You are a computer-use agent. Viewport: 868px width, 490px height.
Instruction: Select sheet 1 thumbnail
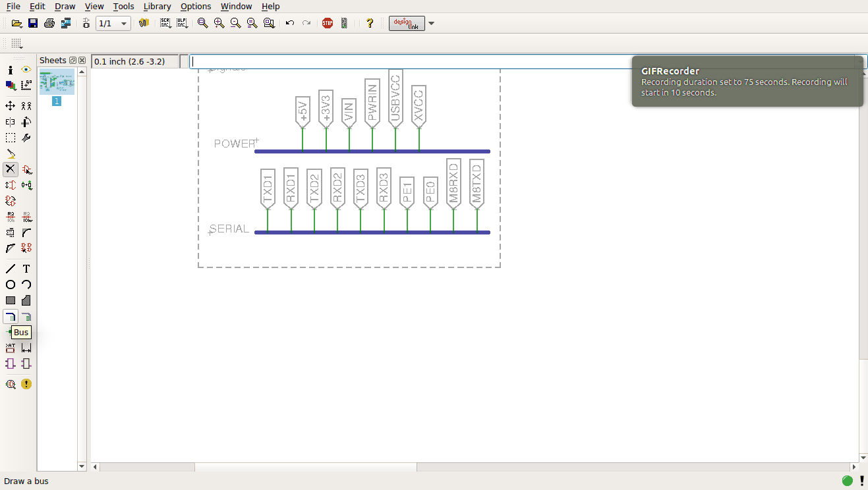pos(57,82)
